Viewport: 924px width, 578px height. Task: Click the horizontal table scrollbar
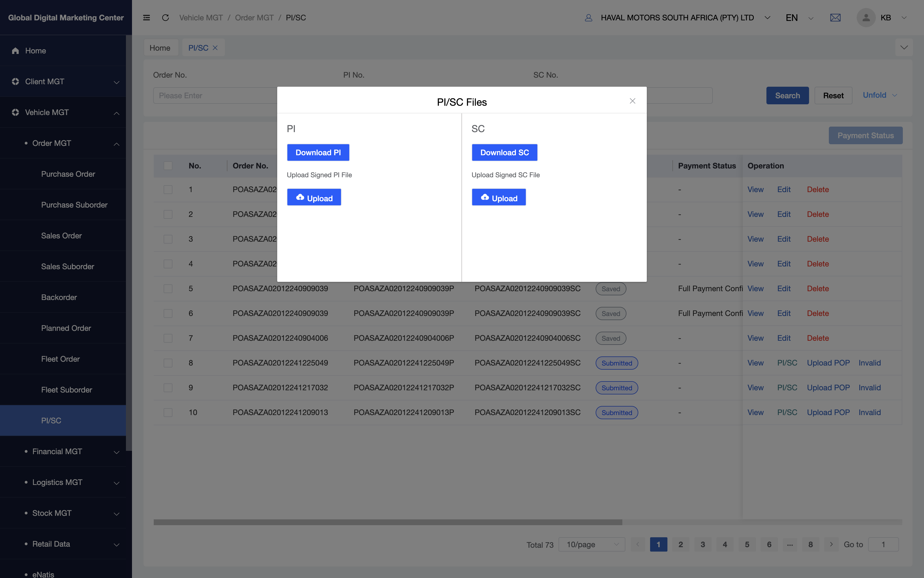(387, 522)
